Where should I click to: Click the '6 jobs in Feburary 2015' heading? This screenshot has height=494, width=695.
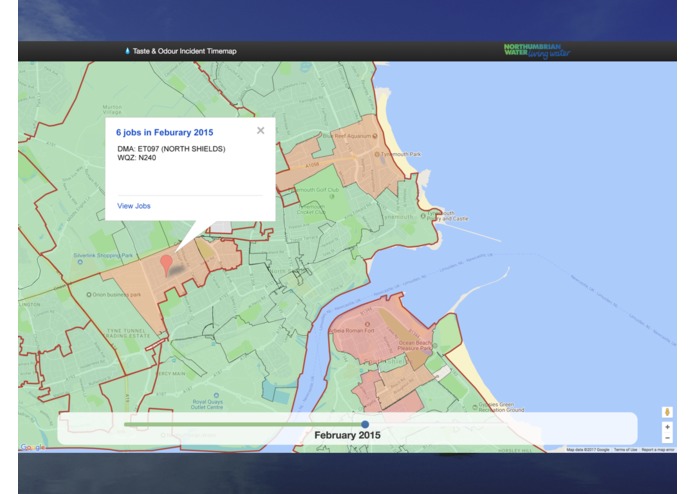pos(164,132)
